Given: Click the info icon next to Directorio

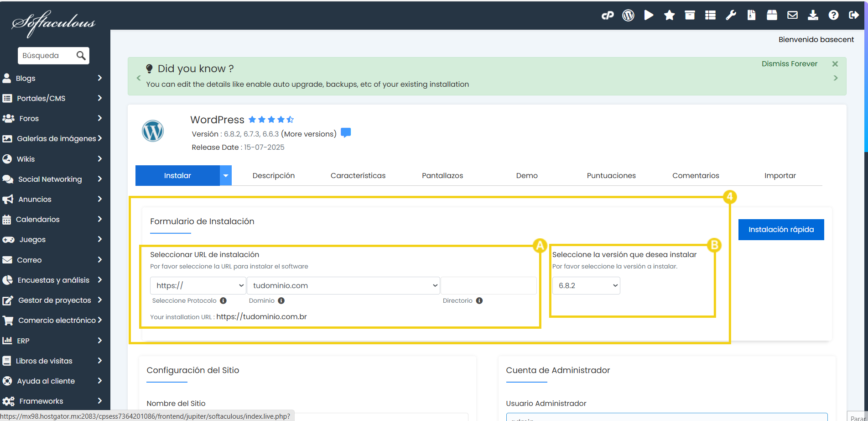Looking at the screenshot, I should tap(479, 300).
